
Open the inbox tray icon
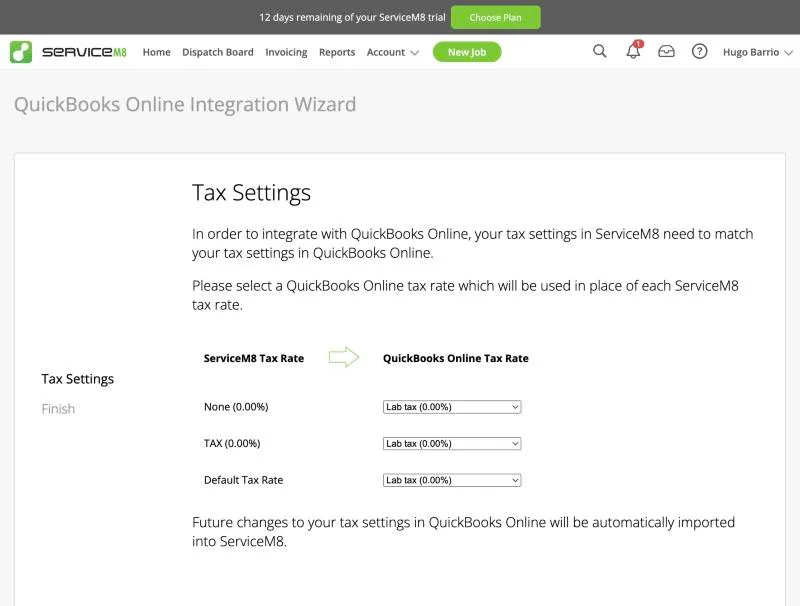click(666, 52)
